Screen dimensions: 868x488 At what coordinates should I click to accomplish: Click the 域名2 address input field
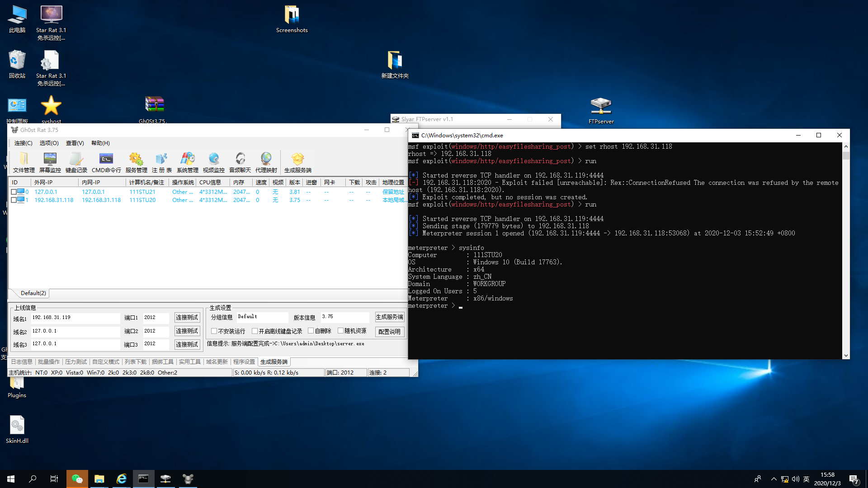[75, 331]
